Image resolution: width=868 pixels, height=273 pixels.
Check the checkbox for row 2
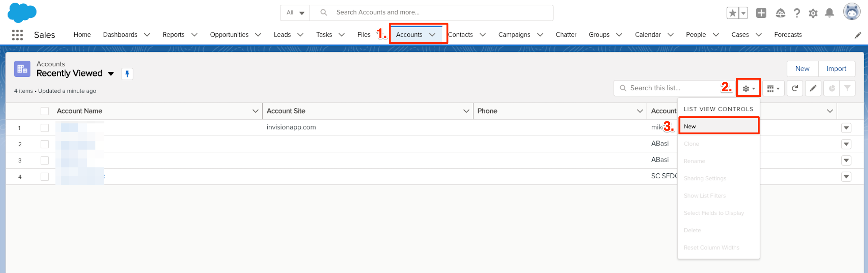pos(45,144)
